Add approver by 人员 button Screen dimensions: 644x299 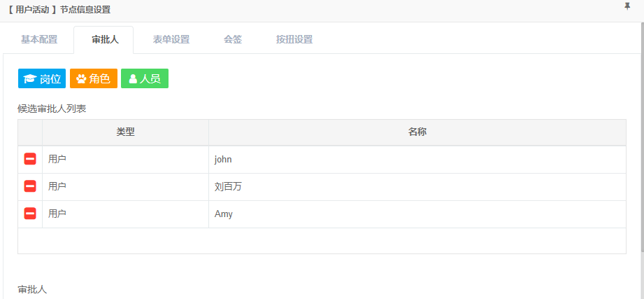click(x=145, y=79)
